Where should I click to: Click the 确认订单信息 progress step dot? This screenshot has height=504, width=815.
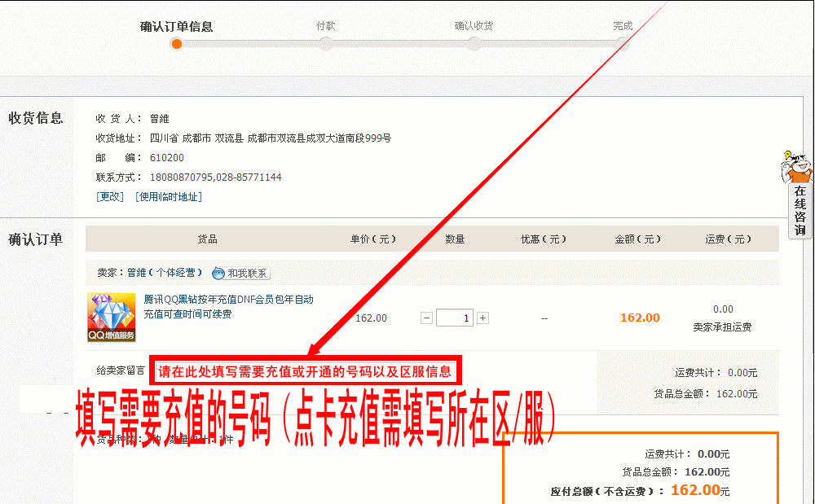[177, 44]
